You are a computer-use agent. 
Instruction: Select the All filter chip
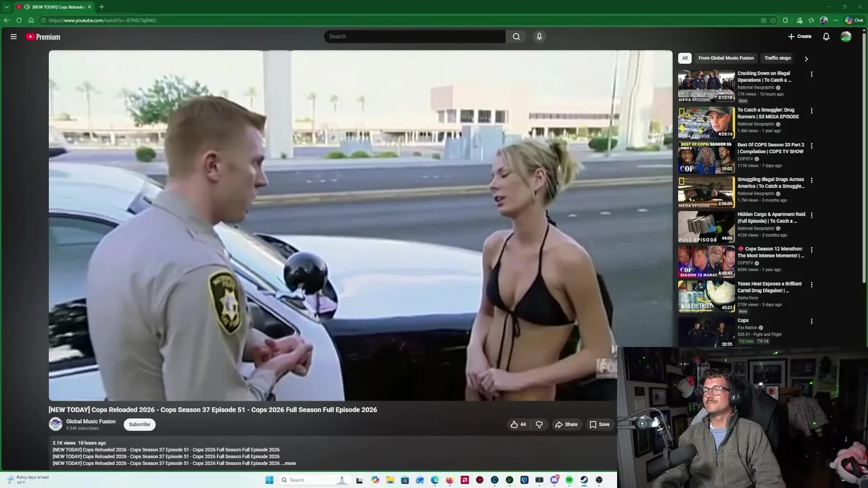pos(685,58)
